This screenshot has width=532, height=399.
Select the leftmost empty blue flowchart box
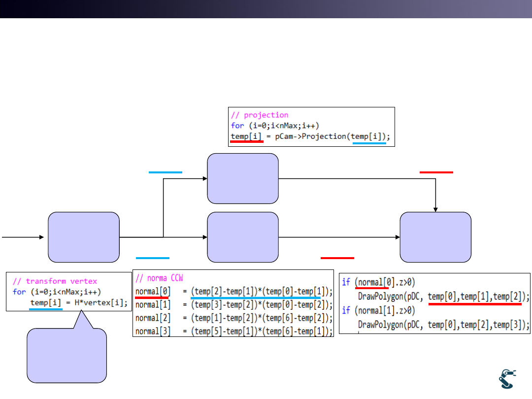coord(83,237)
